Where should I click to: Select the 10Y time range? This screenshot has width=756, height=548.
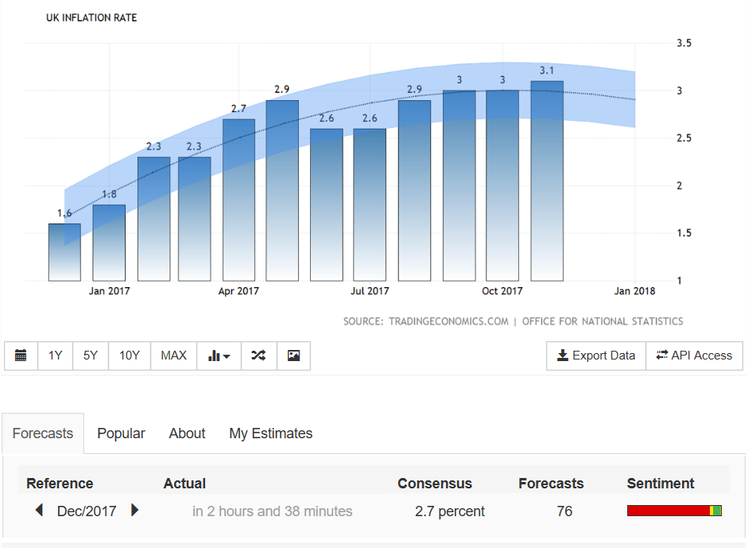tap(130, 356)
